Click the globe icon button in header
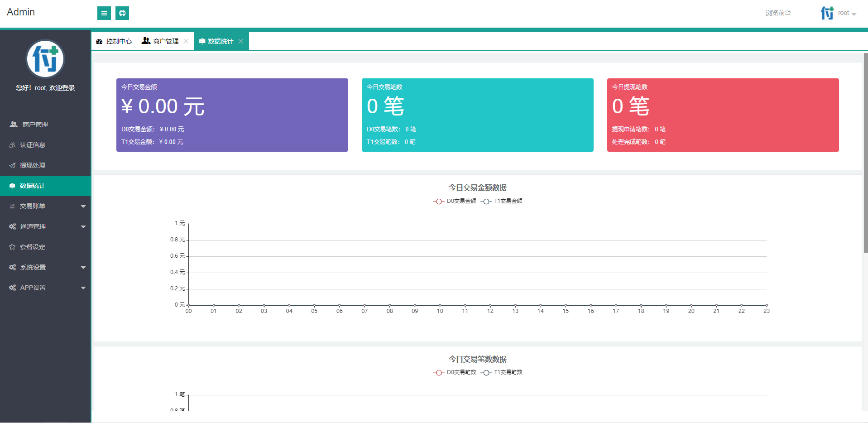The image size is (868, 423). click(122, 13)
